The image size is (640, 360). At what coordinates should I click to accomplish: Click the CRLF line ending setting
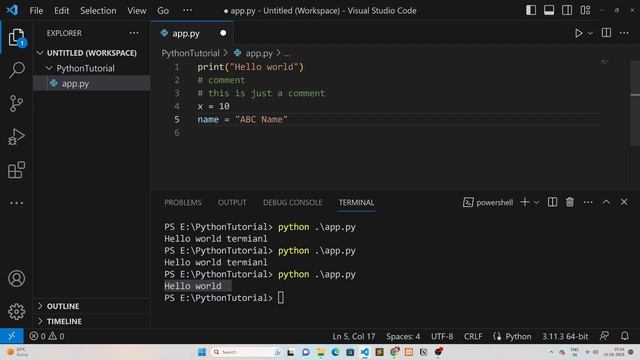473,336
